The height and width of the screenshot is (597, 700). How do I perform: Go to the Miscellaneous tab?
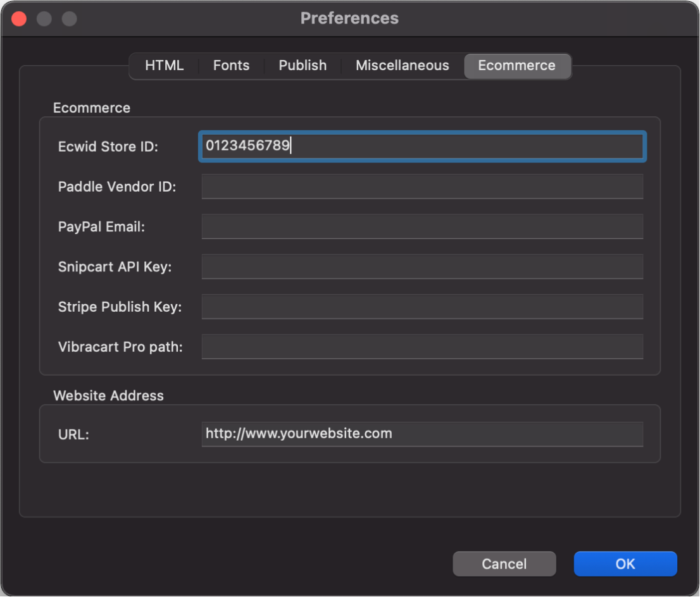coord(403,66)
